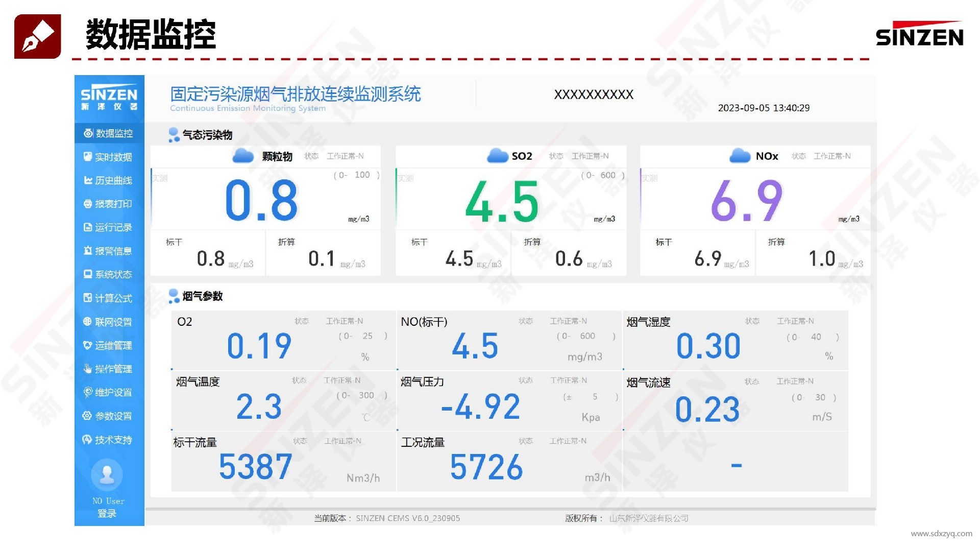This screenshot has width=980, height=551.
Task: Open 参数设置 parameter settings
Action: click(x=109, y=416)
